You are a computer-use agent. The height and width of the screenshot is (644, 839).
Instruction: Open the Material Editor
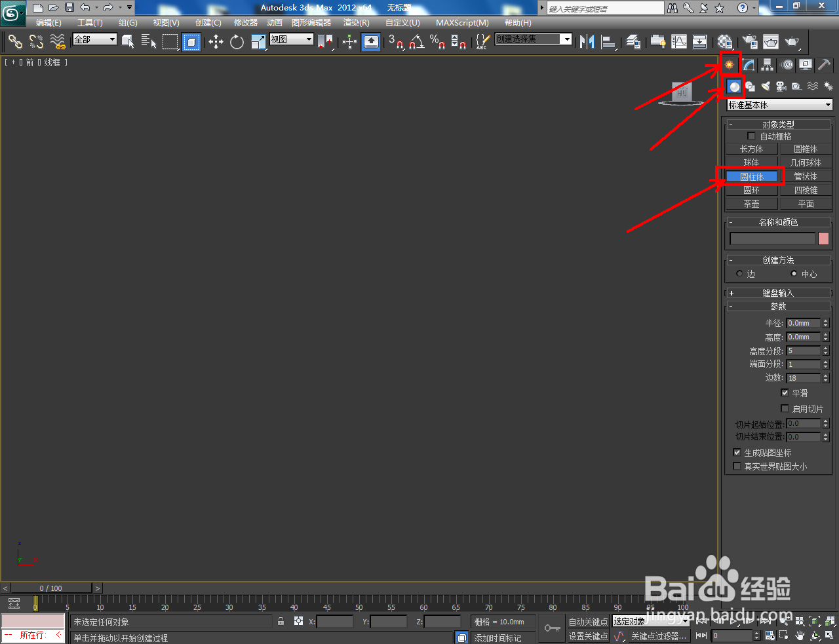click(x=724, y=42)
